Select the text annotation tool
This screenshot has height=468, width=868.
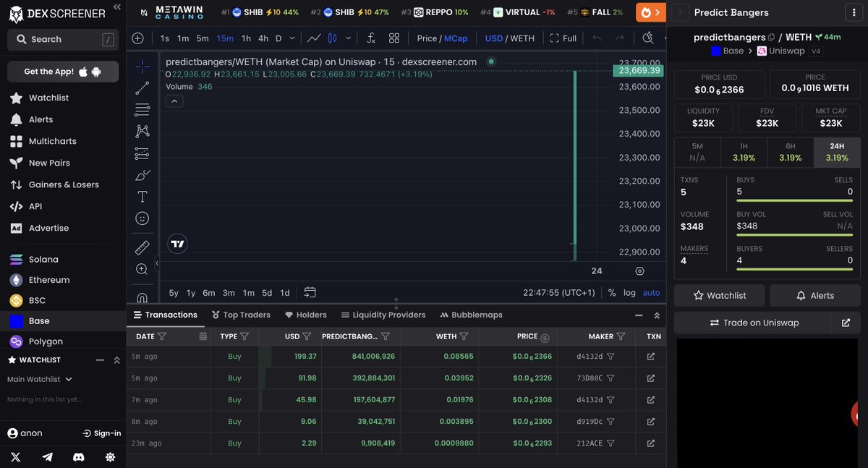point(142,197)
